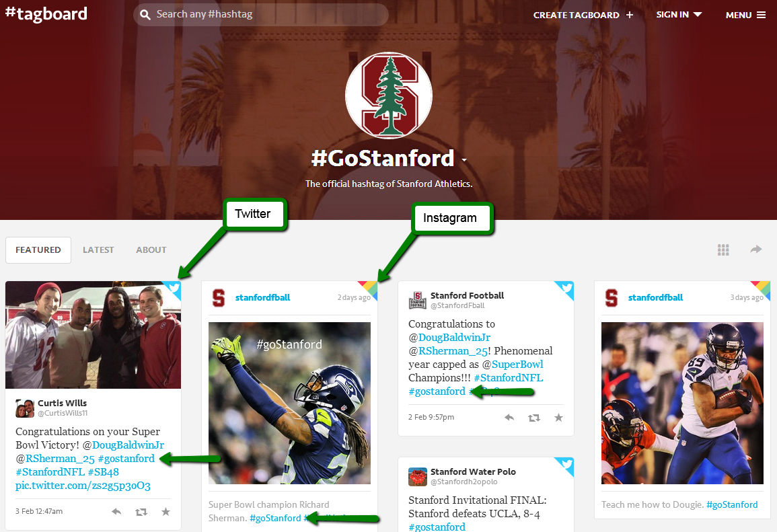777x532 pixels.
Task: Reply to the Stanford Football tweet
Action: pos(509,418)
